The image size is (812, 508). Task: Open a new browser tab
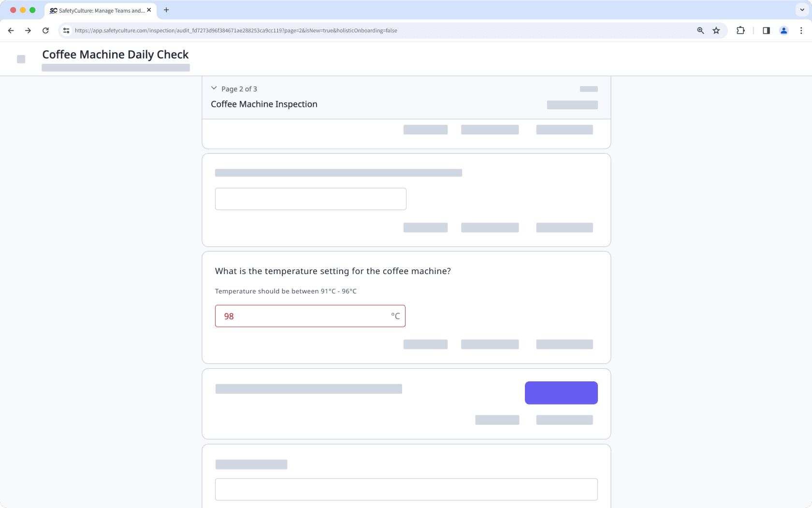[166, 10]
